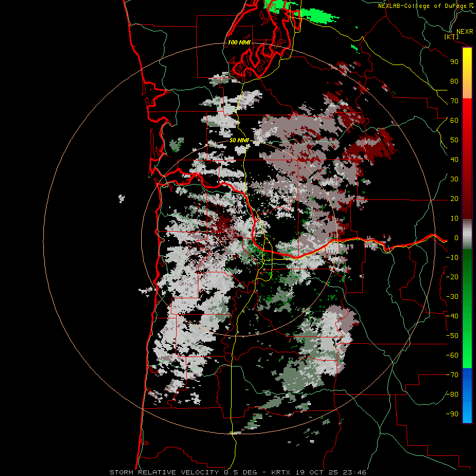Click the -80 value on the color scale

pos(452,395)
